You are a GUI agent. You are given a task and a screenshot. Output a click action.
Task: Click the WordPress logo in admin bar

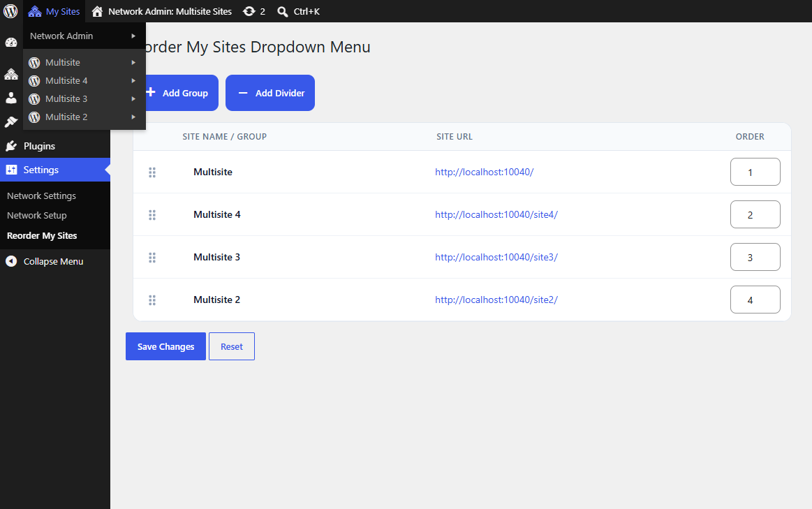click(x=11, y=11)
